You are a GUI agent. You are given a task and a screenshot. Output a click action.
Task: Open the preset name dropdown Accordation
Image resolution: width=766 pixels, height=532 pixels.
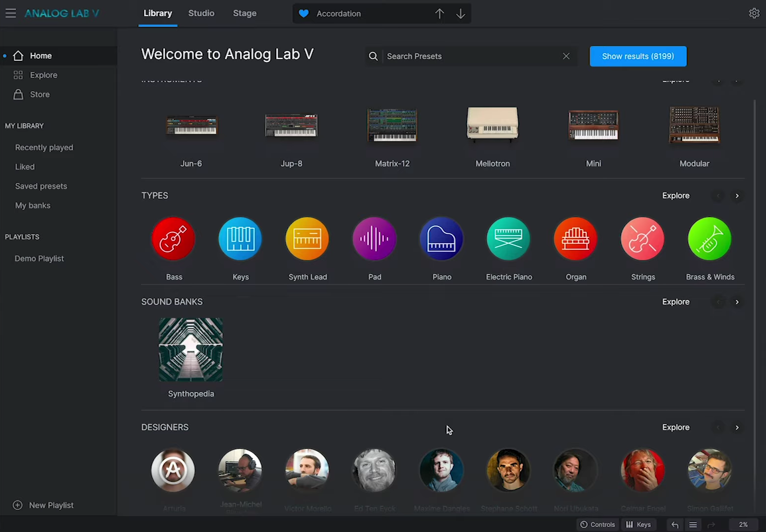point(338,13)
